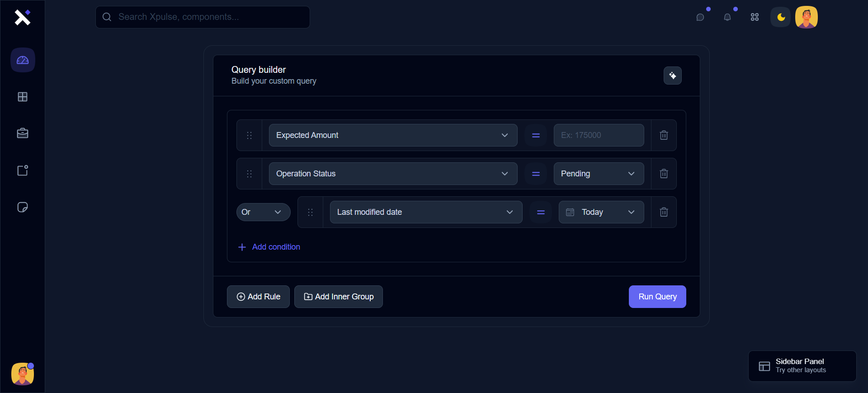Open the briefcase sidebar icon
This screenshot has height=393, width=868.
coord(23,133)
